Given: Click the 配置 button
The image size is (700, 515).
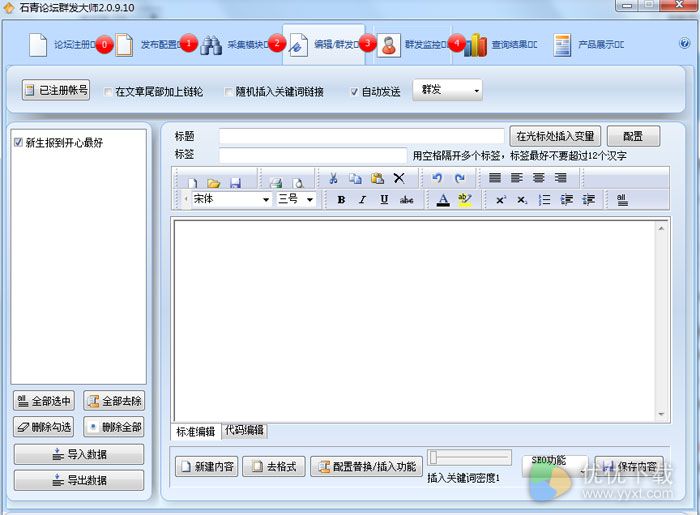Looking at the screenshot, I should pyautogui.click(x=633, y=136).
